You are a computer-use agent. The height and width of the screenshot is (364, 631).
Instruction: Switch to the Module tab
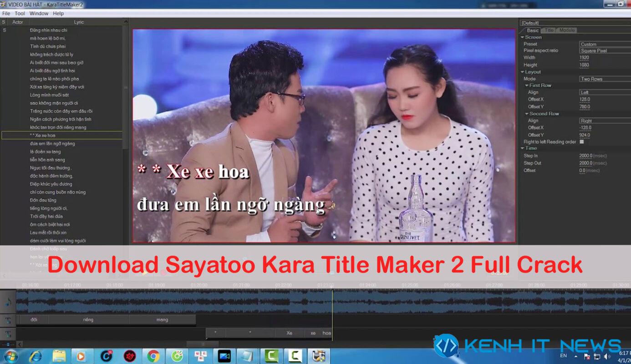[567, 30]
